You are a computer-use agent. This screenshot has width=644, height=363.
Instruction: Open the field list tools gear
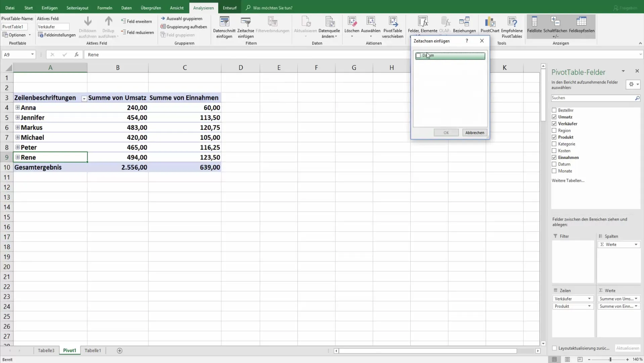click(x=633, y=84)
